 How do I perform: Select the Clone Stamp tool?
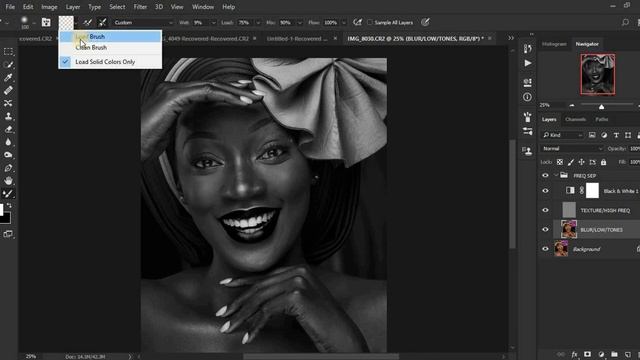[8, 116]
